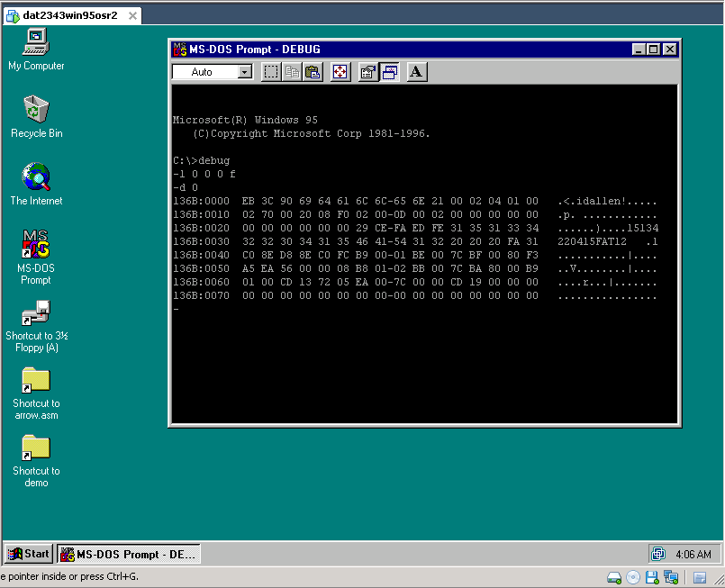Select the MS-DOS Prompt desktop shortcut
The height and width of the screenshot is (588, 725).
pos(36,244)
